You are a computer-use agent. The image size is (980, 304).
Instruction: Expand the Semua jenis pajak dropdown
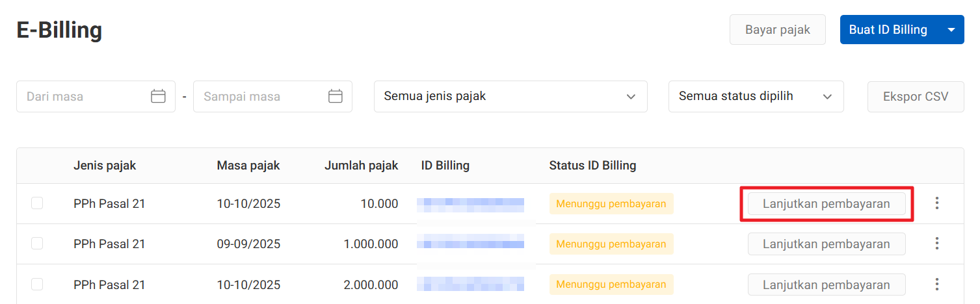click(x=510, y=96)
